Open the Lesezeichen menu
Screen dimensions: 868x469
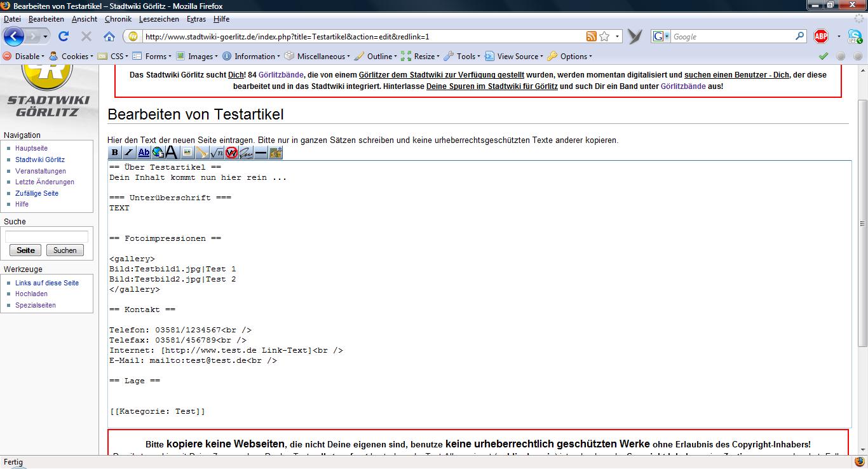pos(159,19)
